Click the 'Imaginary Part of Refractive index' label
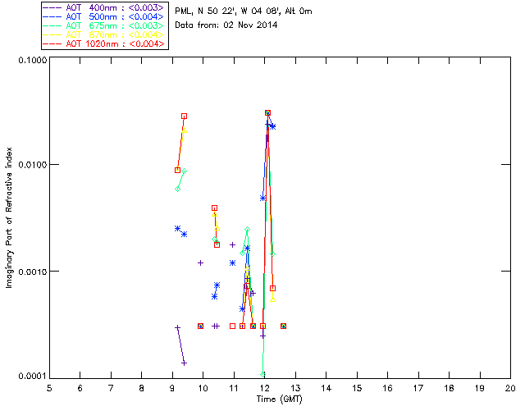The image size is (525, 420). pos(9,217)
